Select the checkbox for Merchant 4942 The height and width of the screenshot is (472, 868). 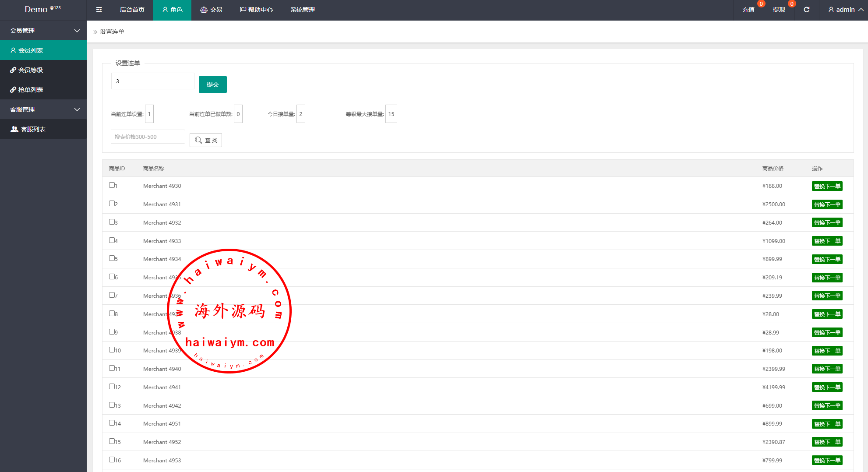point(112,405)
